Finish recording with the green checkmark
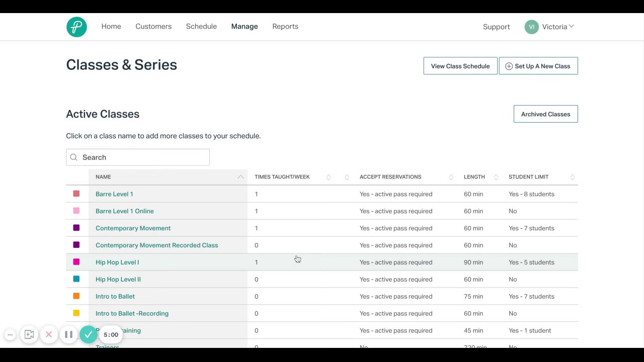The height and width of the screenshot is (362, 644). 88,335
